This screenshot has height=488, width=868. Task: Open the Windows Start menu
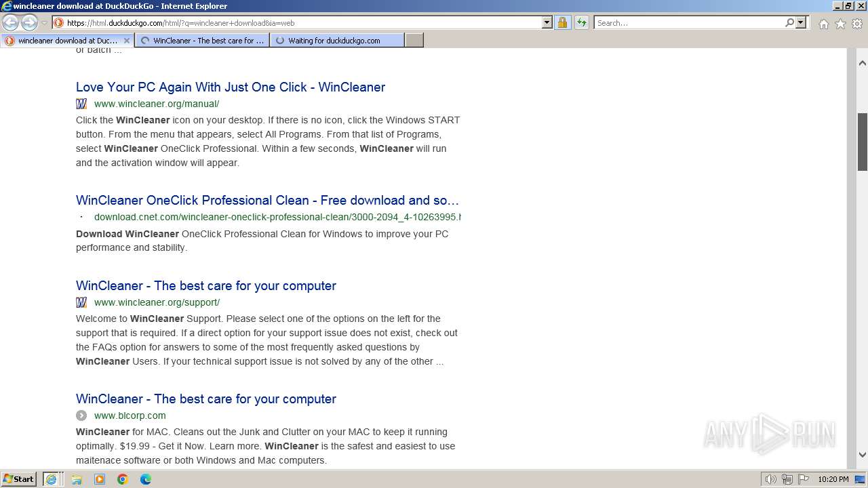[x=19, y=479]
